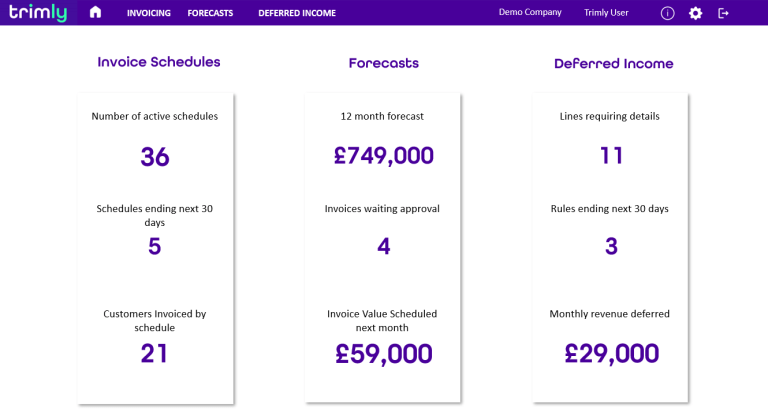Open the Invoicing menu

point(149,13)
